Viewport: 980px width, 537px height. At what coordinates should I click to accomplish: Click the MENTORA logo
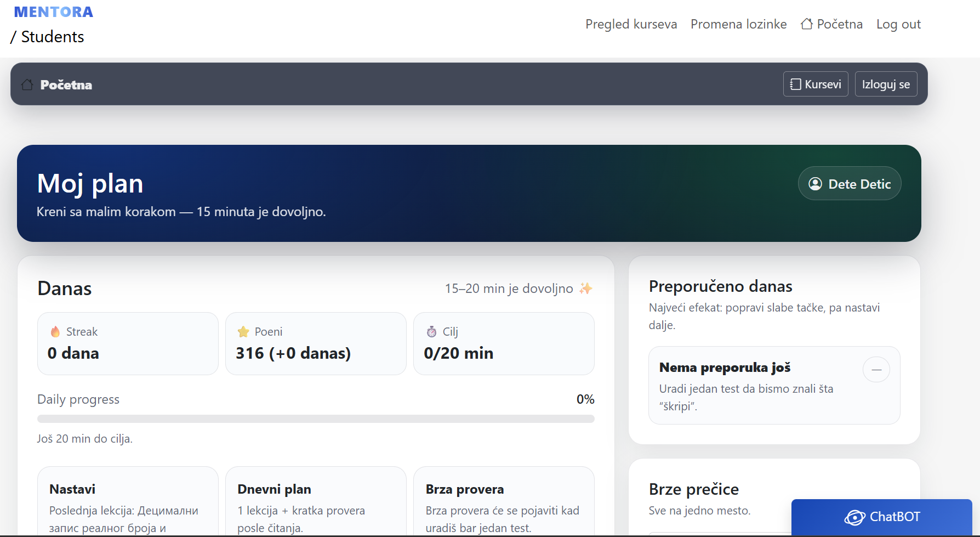click(53, 12)
